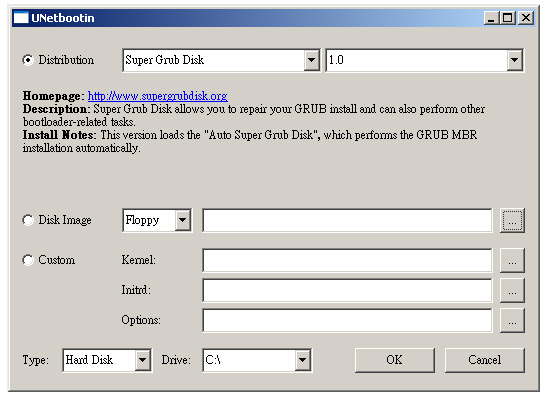Open the Super Grub Disk distribution dropdown
Screen dimensions: 545x398
(x=221, y=60)
